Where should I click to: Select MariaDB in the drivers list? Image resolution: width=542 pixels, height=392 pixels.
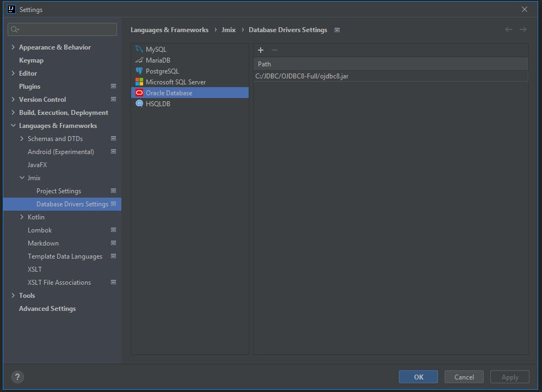click(x=190, y=60)
